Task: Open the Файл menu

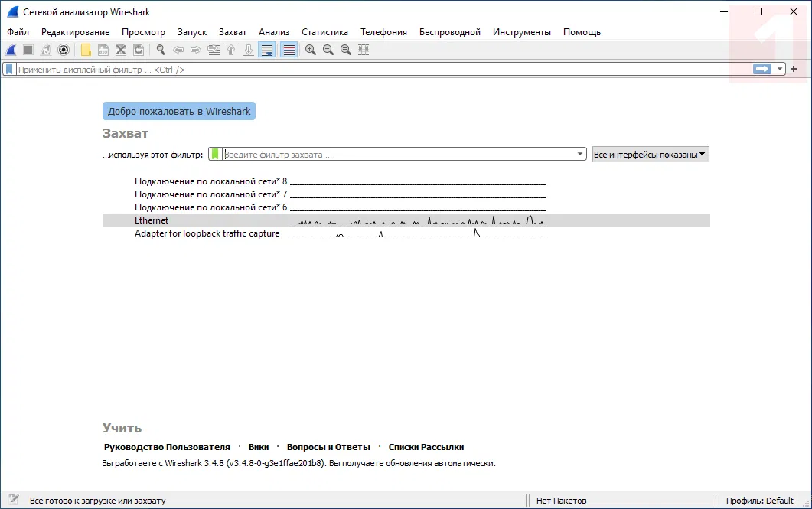Action: point(18,32)
